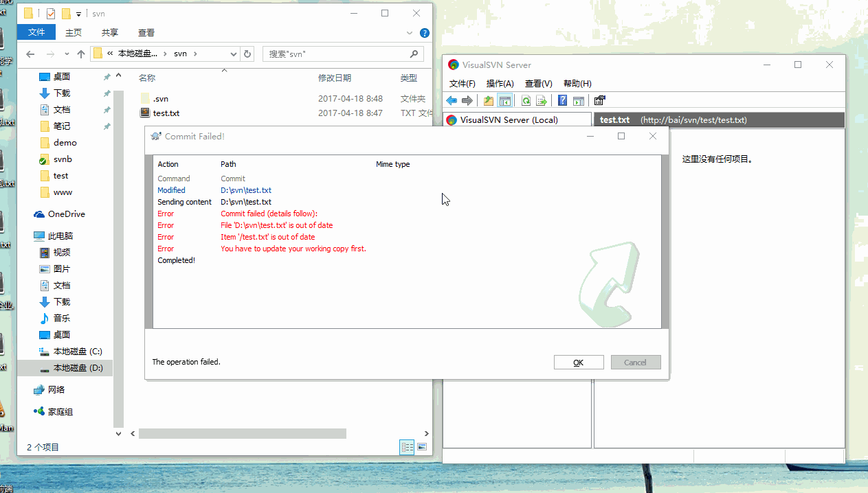
Task: Select the "File 'D:\svn\test.txt' is out of date" line
Action: click(276, 225)
